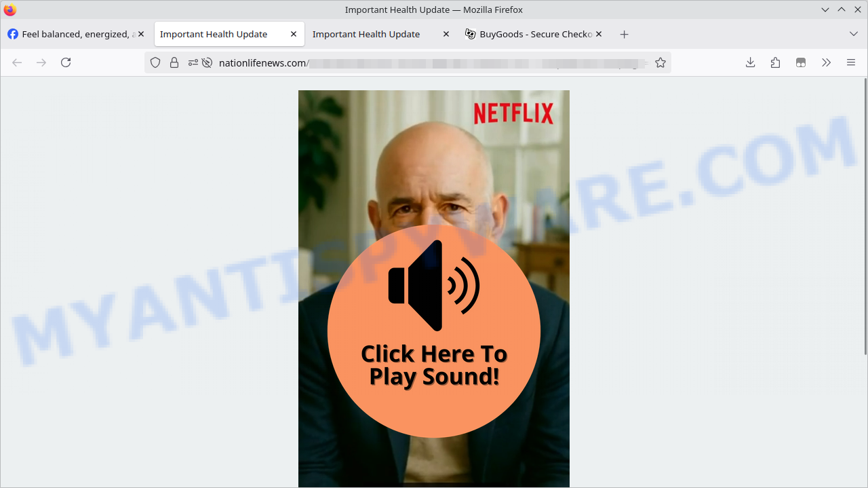868x488 pixels.
Task: Click the shield tracking protection icon
Action: click(155, 62)
